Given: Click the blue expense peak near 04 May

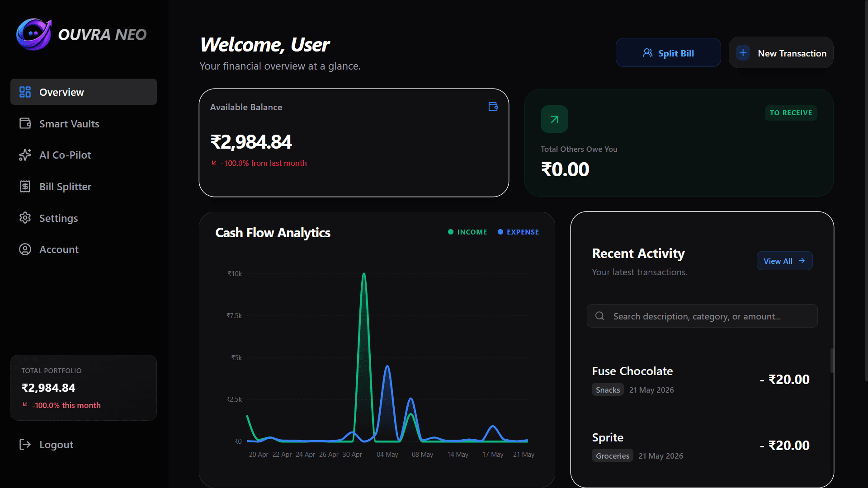Looking at the screenshot, I should (x=387, y=367).
